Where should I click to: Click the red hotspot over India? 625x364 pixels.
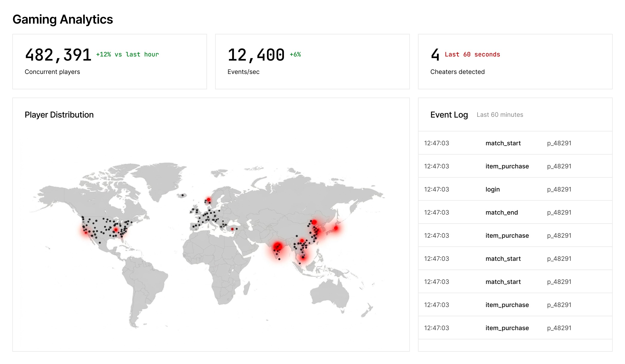tap(278, 247)
